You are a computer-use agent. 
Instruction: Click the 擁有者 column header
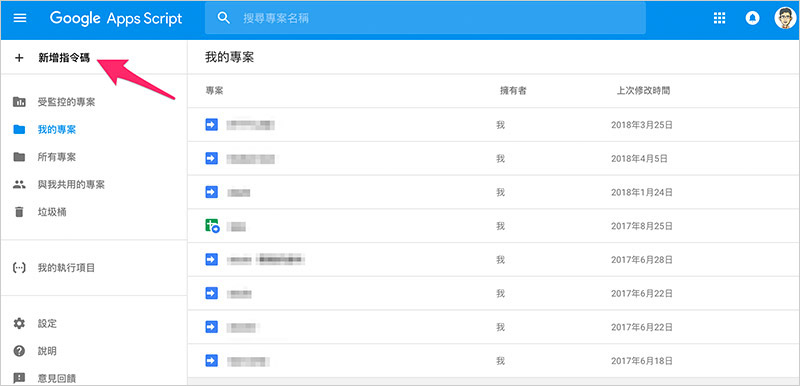513,91
